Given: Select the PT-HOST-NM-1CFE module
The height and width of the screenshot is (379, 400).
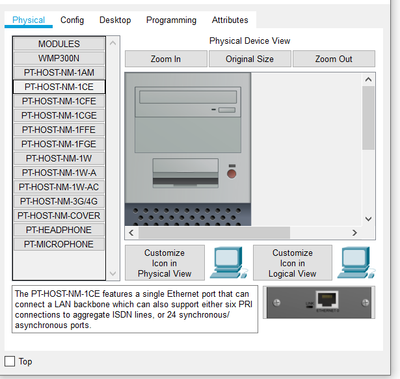Looking at the screenshot, I should (59, 101).
